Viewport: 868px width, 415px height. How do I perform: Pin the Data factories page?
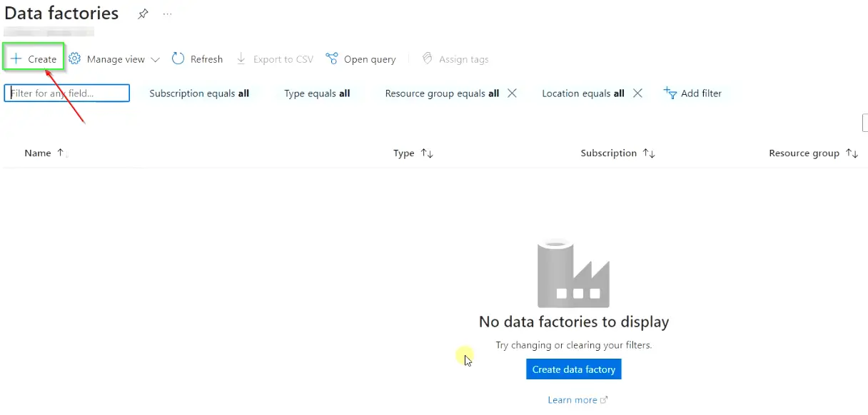(x=143, y=14)
